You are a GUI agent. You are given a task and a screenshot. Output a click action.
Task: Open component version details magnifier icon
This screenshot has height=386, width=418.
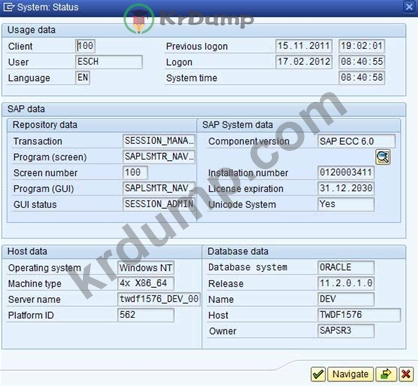(383, 157)
